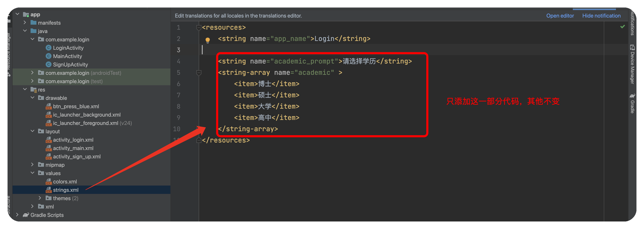
Task: Click the ic_launcher_foreground.xml file icon
Action: tap(49, 123)
